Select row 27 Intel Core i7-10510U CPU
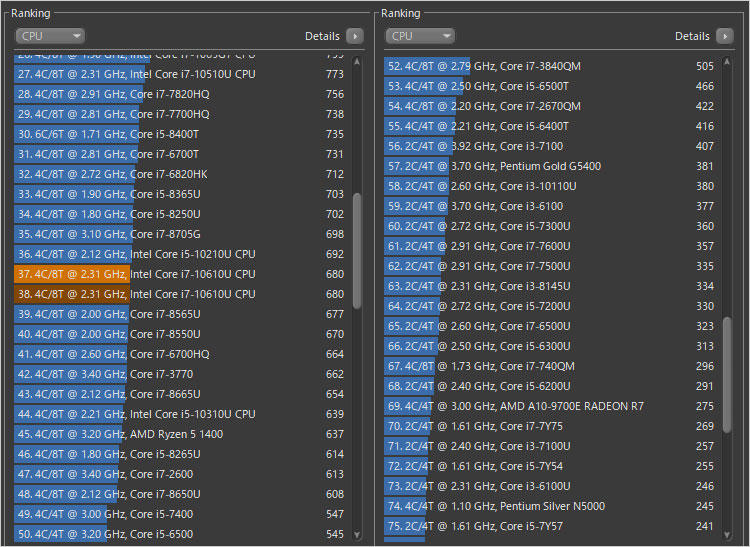The height and width of the screenshot is (547, 750). click(182, 74)
